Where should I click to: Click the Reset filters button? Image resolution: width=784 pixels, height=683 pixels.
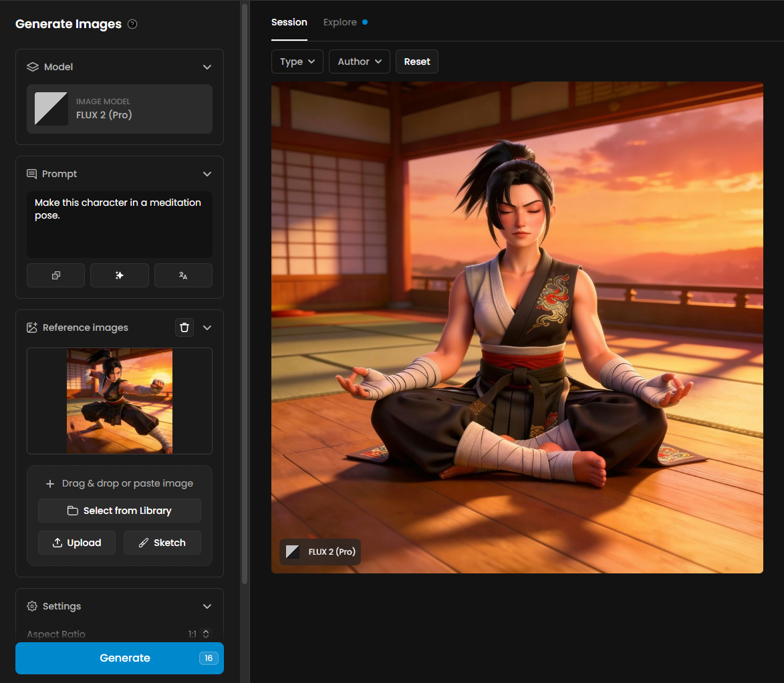(417, 61)
